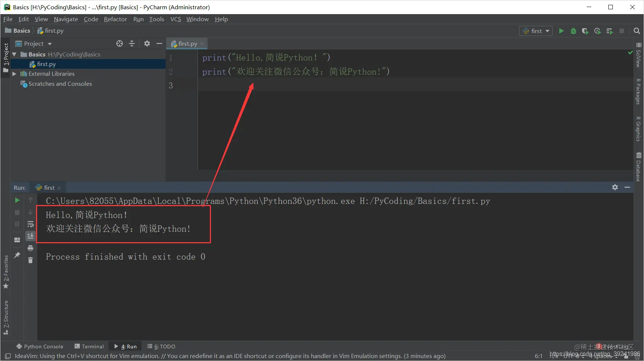Click the tool windows quick-access icon in the status bar
This screenshot has height=361, width=644.
coord(7,356)
